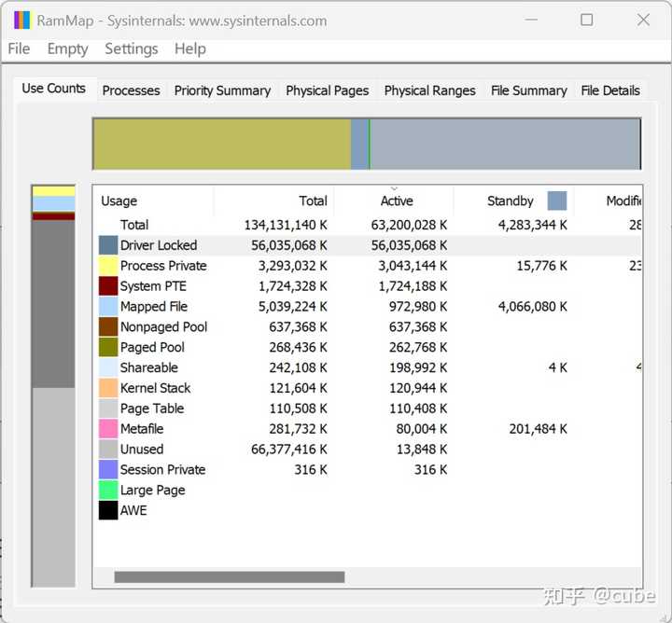Image resolution: width=672 pixels, height=623 pixels.
Task: Select the Total row label
Action: pos(134,225)
